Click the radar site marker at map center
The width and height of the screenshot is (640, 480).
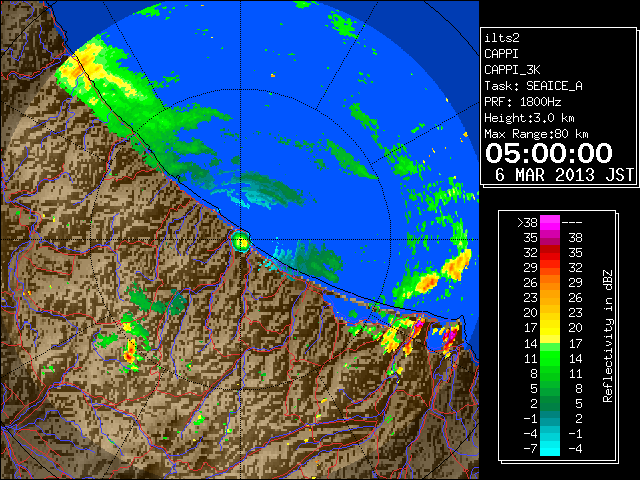[241, 240]
